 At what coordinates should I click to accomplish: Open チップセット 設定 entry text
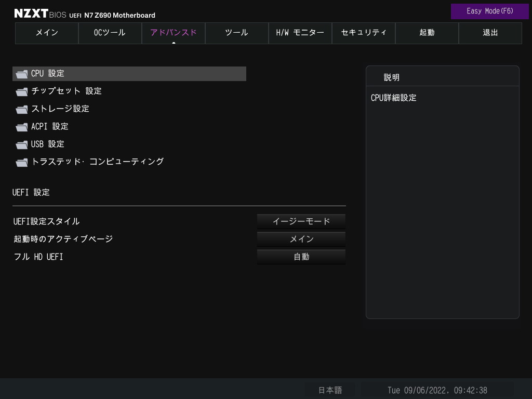(x=66, y=91)
